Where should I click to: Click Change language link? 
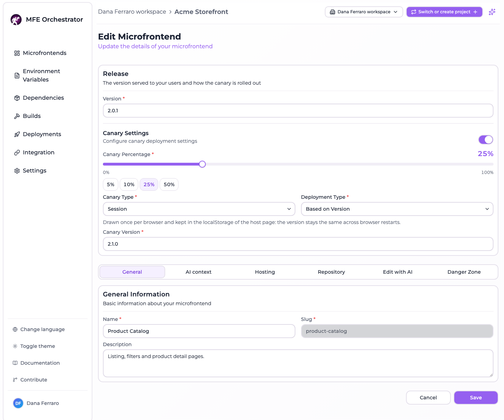click(x=42, y=329)
